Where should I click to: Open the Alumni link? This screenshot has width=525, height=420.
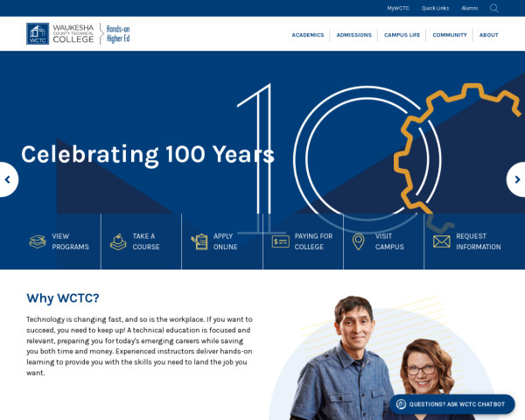click(469, 8)
